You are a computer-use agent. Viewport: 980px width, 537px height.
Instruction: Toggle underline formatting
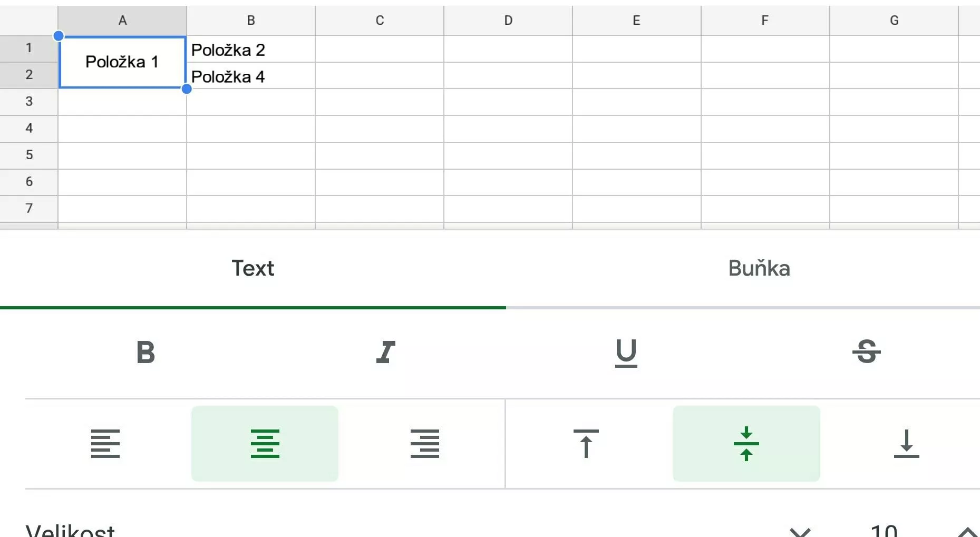(626, 353)
